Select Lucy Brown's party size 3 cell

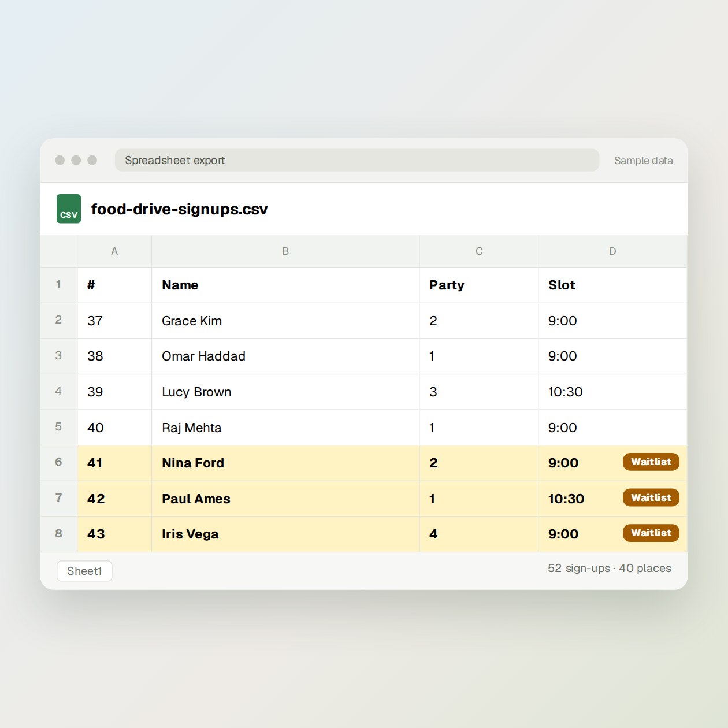point(479,392)
